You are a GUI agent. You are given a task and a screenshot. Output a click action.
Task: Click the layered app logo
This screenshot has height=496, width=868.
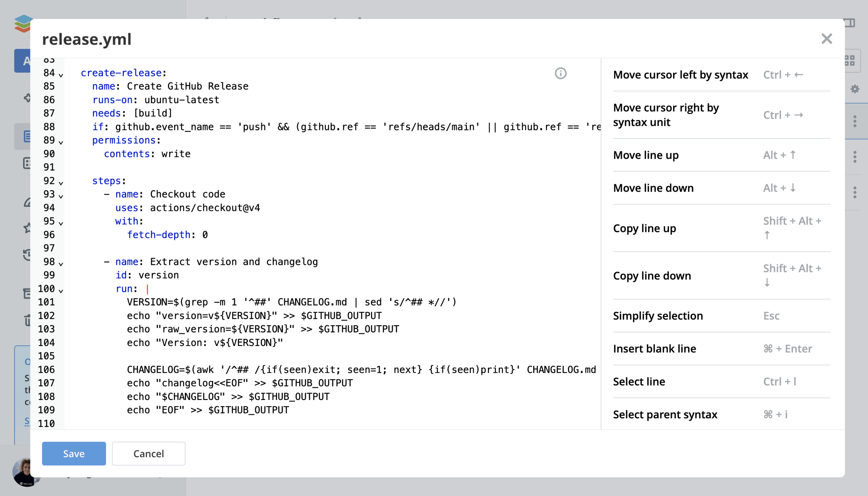point(23,23)
